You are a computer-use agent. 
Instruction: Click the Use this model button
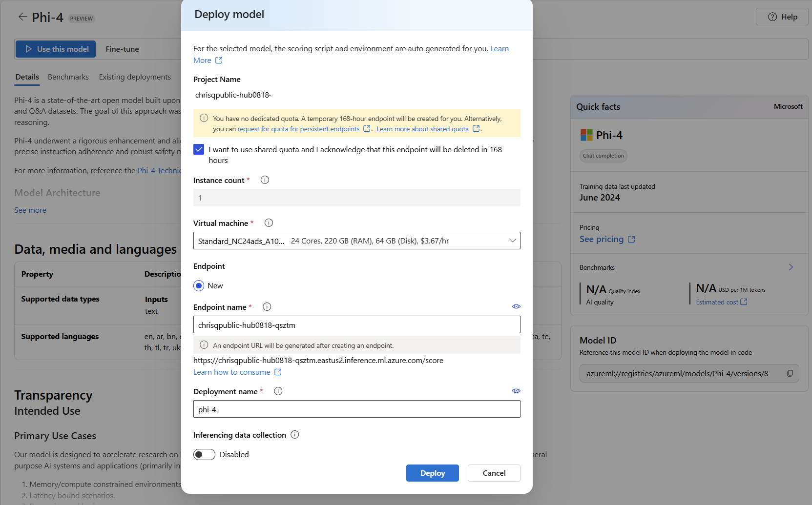pos(56,49)
